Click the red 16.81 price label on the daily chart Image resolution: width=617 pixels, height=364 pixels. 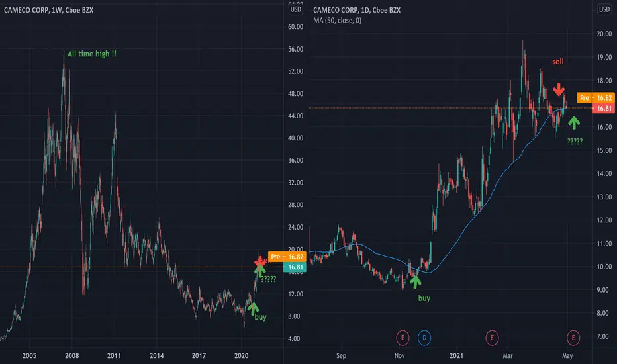pyautogui.click(x=603, y=109)
